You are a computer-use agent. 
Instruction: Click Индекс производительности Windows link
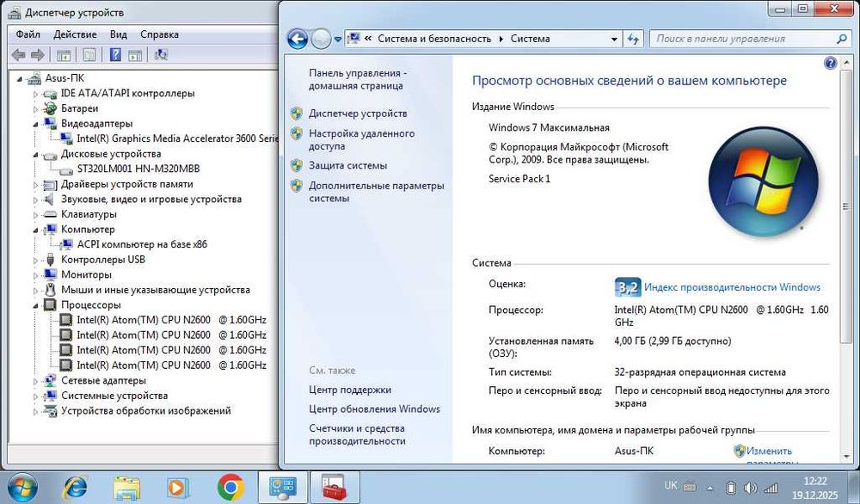[x=732, y=286]
